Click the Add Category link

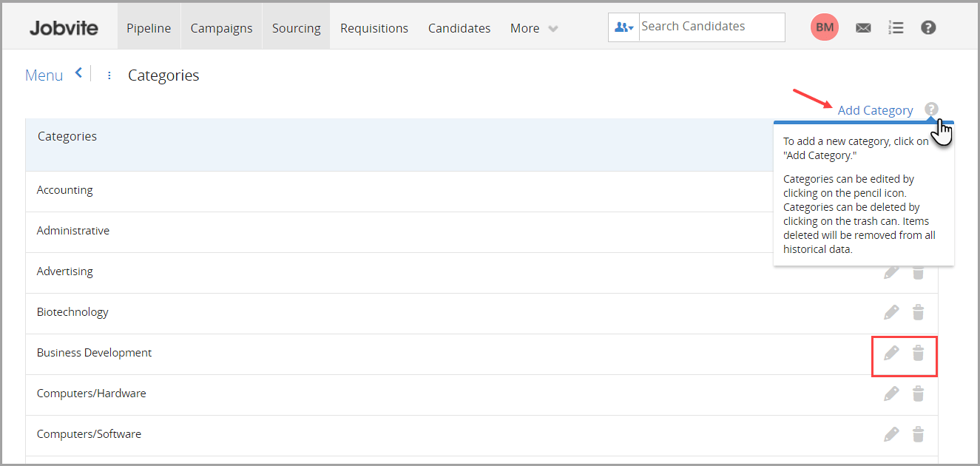tap(876, 109)
